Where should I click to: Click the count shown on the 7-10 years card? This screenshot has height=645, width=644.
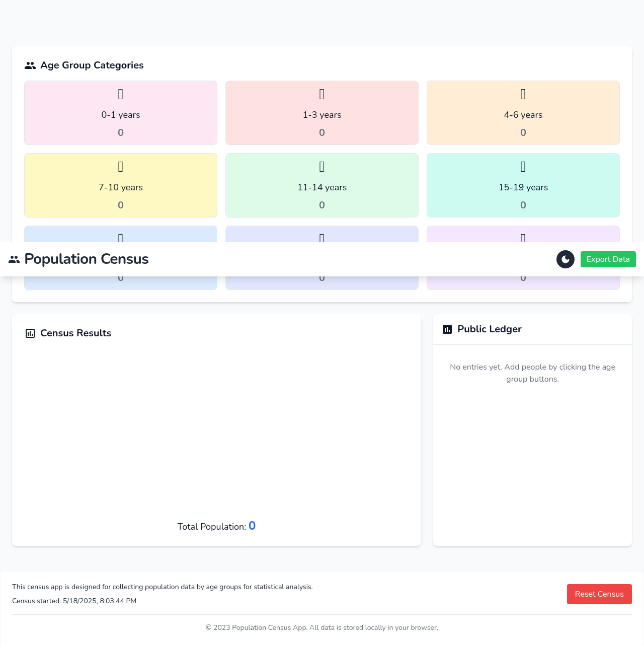[120, 205]
